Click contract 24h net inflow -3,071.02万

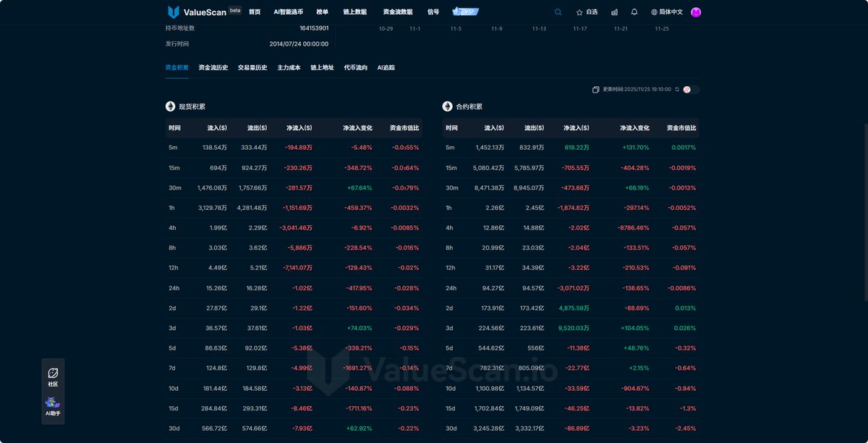[x=574, y=289]
